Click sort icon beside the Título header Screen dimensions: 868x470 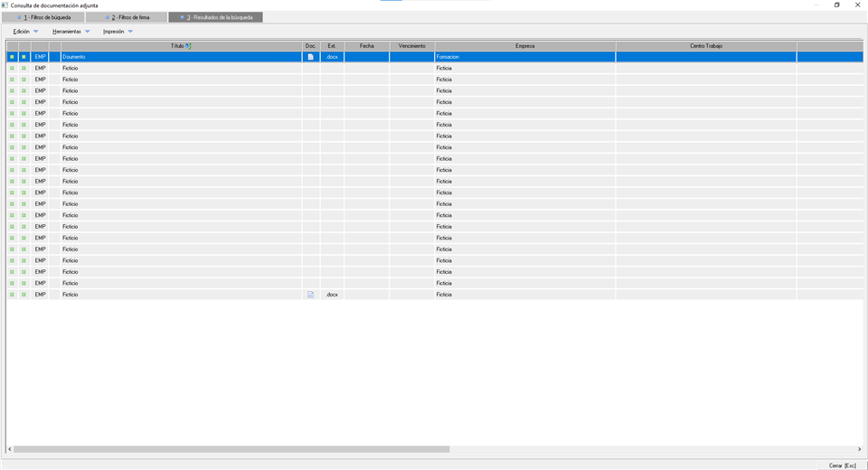coord(188,45)
